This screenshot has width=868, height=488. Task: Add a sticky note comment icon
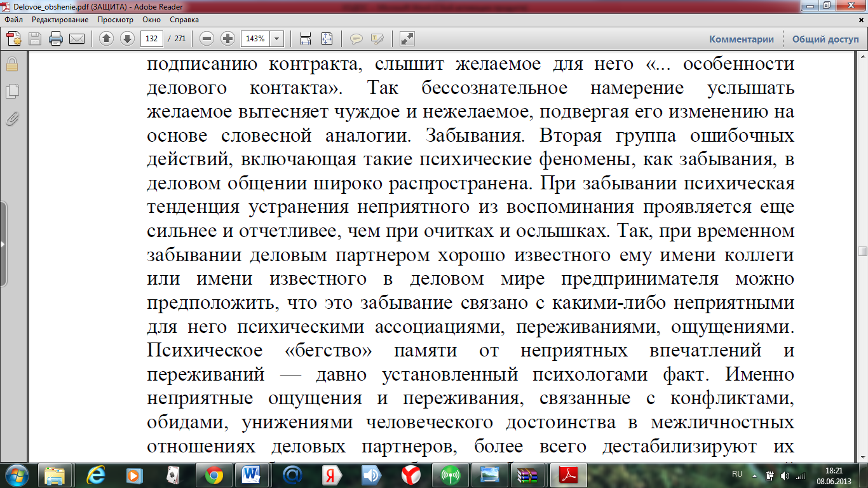356,39
